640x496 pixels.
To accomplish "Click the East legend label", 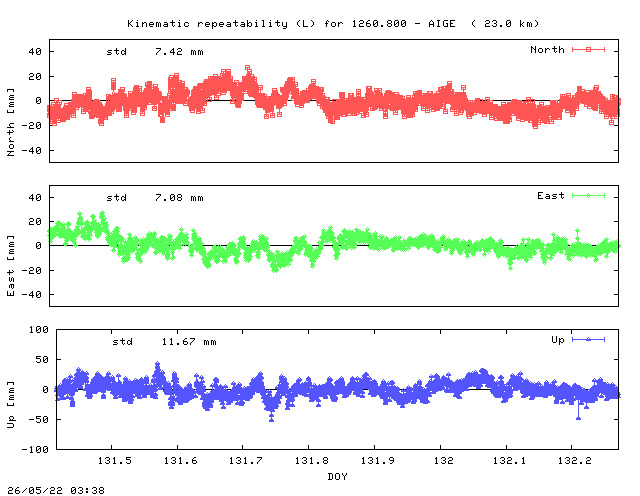I will (551, 196).
